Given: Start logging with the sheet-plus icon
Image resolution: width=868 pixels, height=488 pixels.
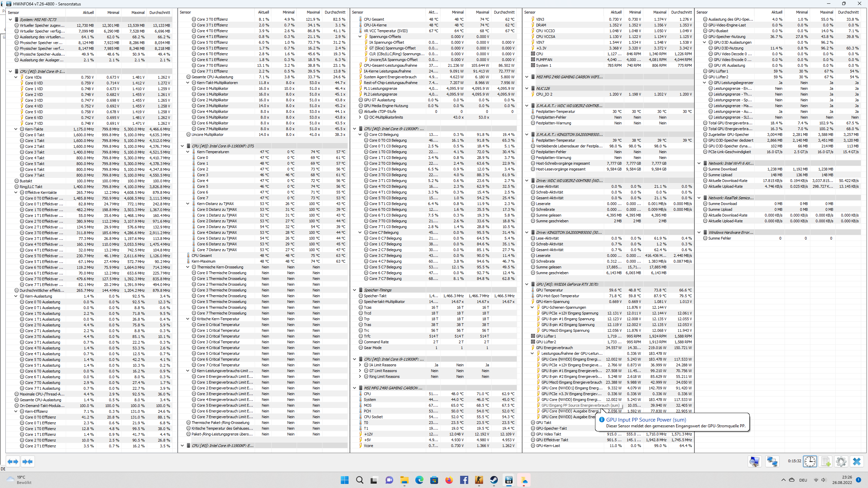Looking at the screenshot, I should [826, 462].
